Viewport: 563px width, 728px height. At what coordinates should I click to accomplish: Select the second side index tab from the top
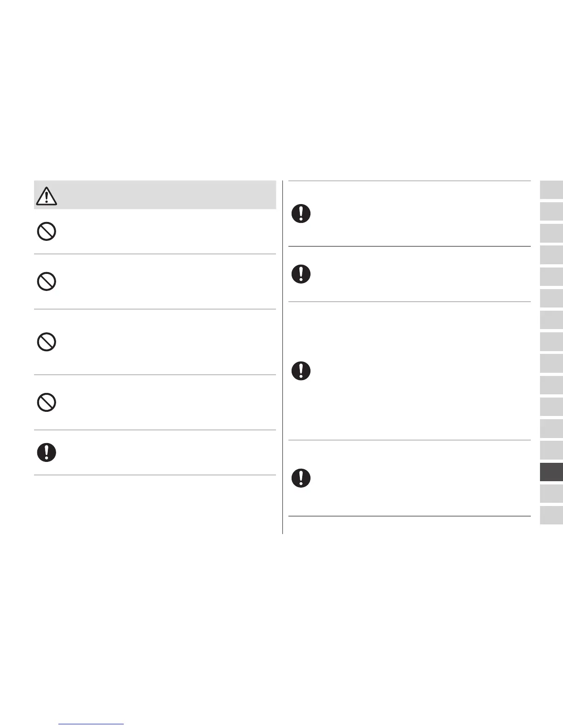[x=552, y=211]
